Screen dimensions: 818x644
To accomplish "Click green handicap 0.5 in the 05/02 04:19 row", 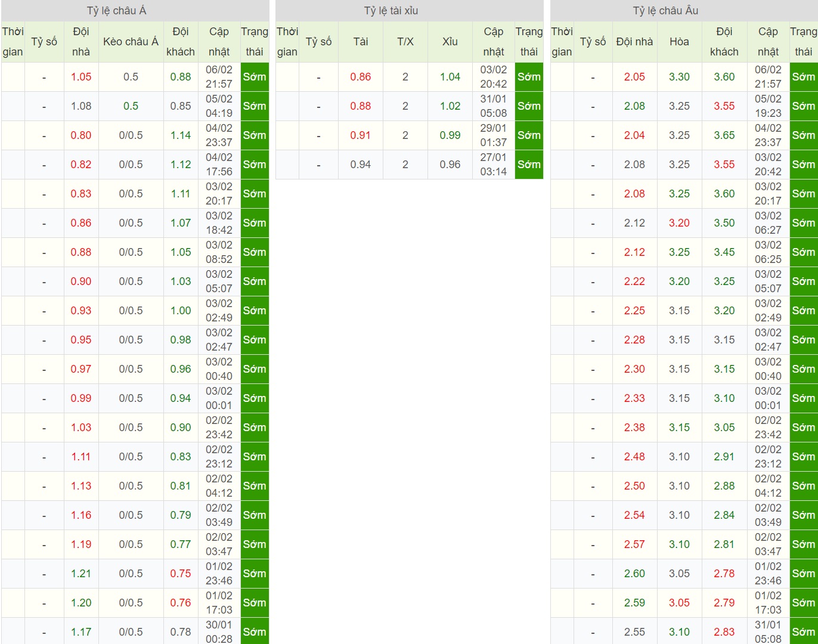I will 131,106.
